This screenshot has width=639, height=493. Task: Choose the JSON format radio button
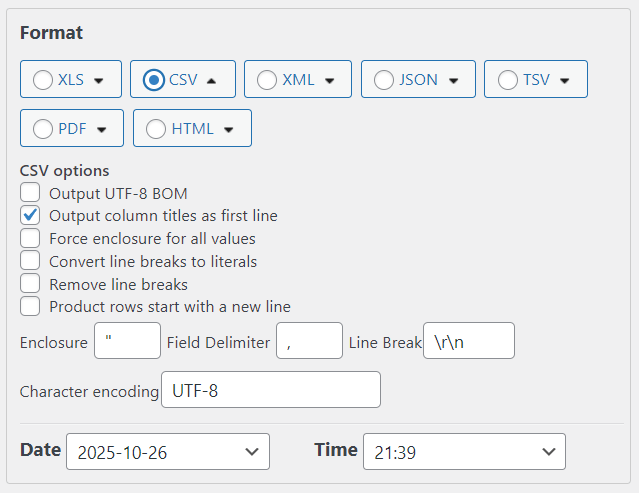coord(385,80)
